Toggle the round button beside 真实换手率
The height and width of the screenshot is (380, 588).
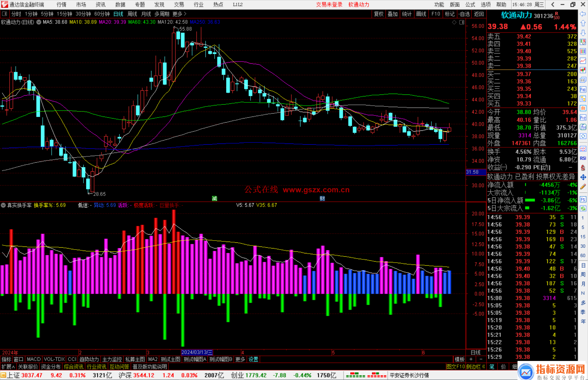tap(3, 205)
